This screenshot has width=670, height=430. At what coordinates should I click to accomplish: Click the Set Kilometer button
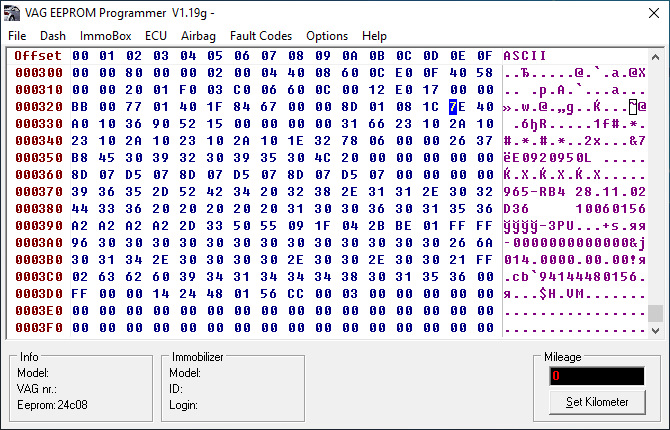[597, 402]
